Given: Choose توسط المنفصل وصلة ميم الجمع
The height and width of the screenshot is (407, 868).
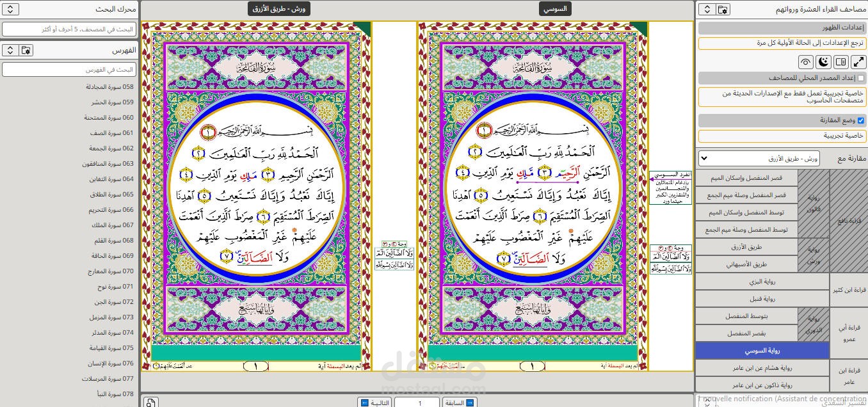Looking at the screenshot, I should 747,230.
